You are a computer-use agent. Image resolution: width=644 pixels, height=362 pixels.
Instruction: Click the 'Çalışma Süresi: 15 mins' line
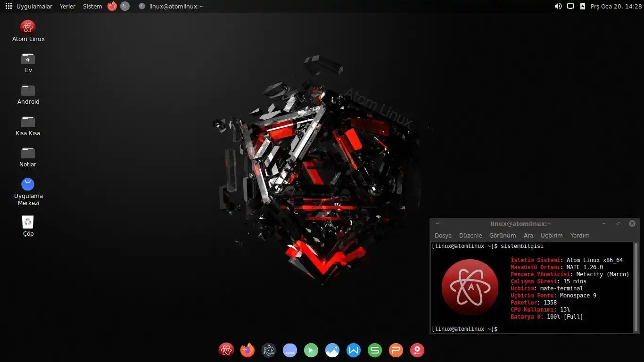(549, 281)
